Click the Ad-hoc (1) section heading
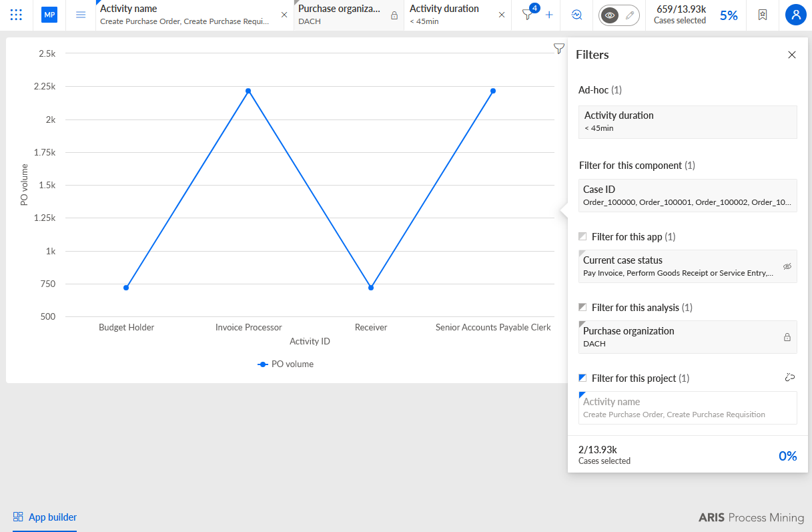The image size is (812, 532). [x=600, y=89]
